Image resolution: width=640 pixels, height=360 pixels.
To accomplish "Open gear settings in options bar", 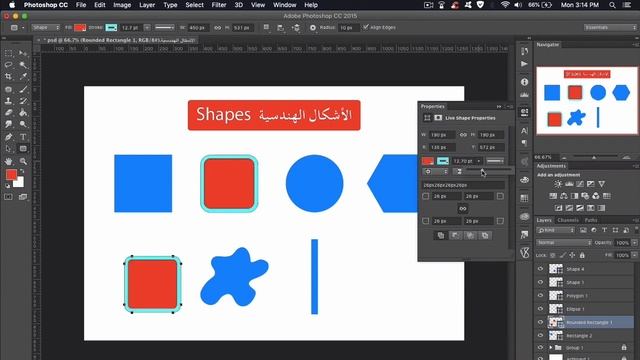I will point(313,28).
